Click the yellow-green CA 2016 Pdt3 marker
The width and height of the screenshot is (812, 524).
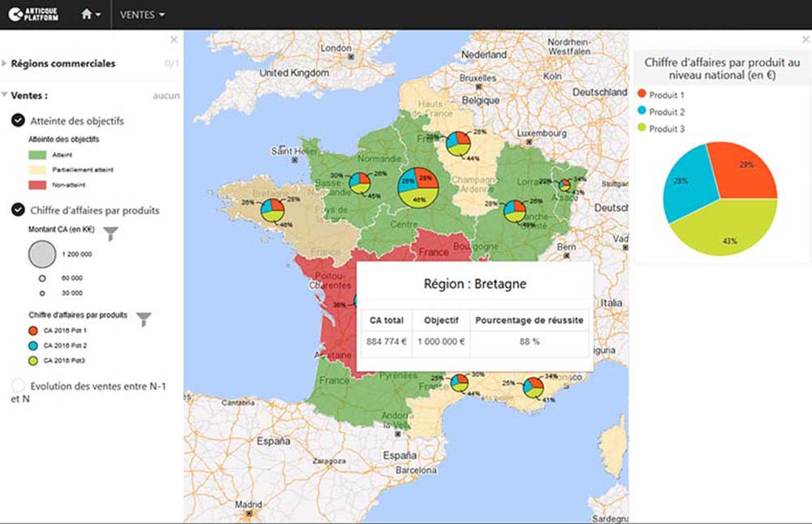pos(33,360)
